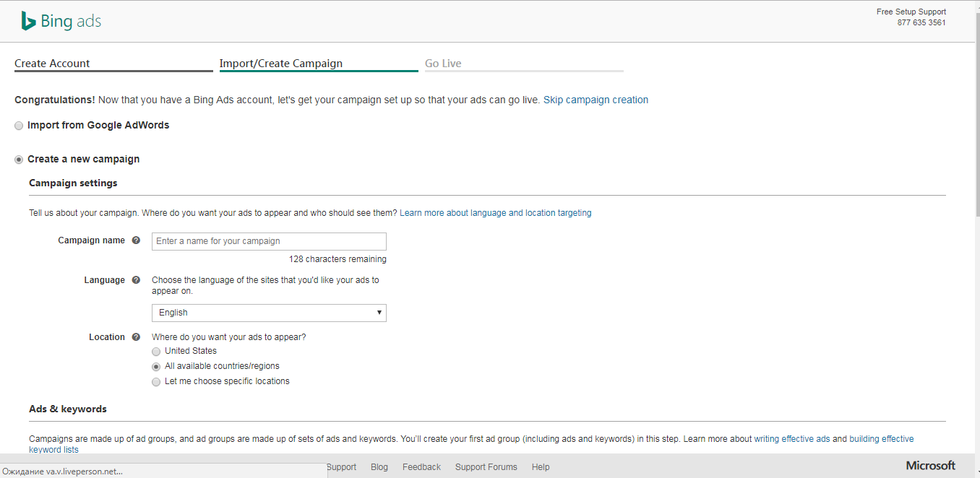
Task: Click help icon next to Language
Action: (x=136, y=280)
